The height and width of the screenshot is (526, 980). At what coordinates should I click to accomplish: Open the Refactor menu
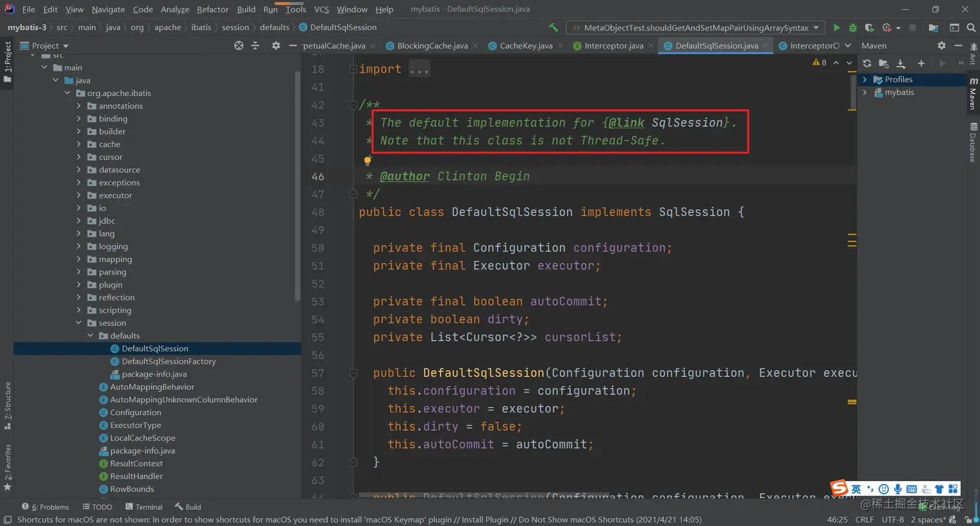click(x=213, y=10)
